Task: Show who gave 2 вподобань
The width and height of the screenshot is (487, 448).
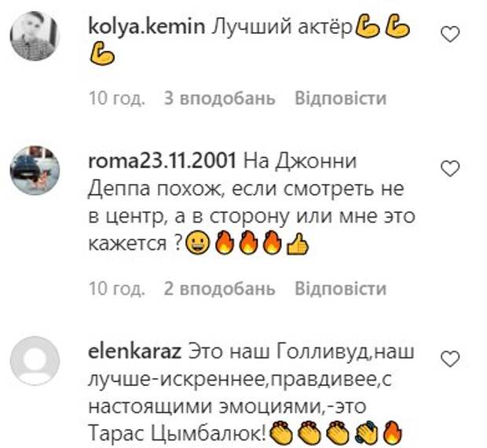Action: 220,288
